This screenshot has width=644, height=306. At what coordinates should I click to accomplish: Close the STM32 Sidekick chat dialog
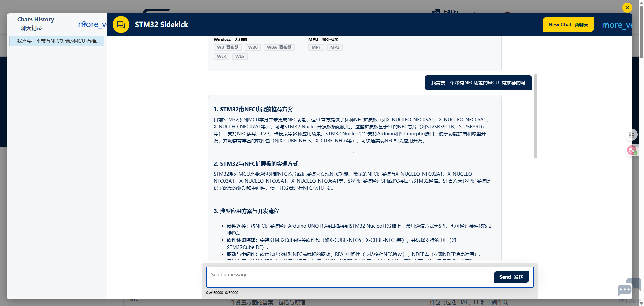[x=627, y=8]
